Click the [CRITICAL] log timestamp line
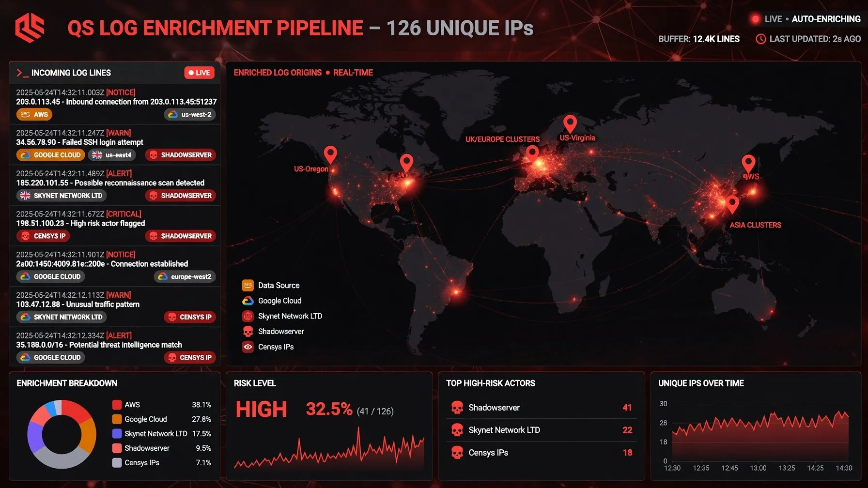This screenshot has width=868, height=488. (79, 214)
